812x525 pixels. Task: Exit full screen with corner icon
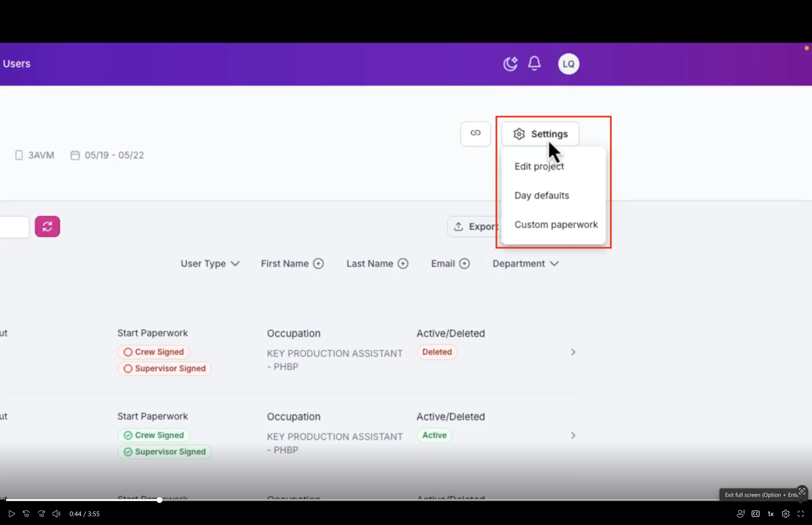coord(800,514)
